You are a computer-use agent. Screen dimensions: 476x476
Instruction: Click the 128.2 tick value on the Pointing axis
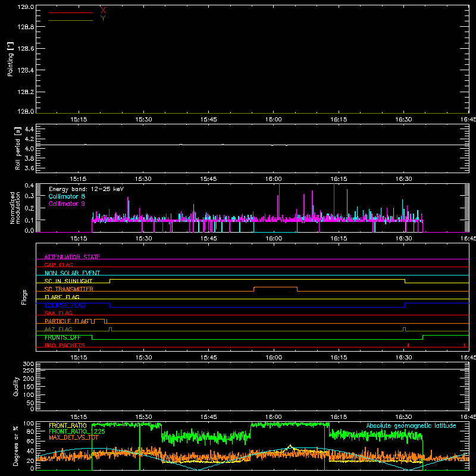(x=26, y=92)
